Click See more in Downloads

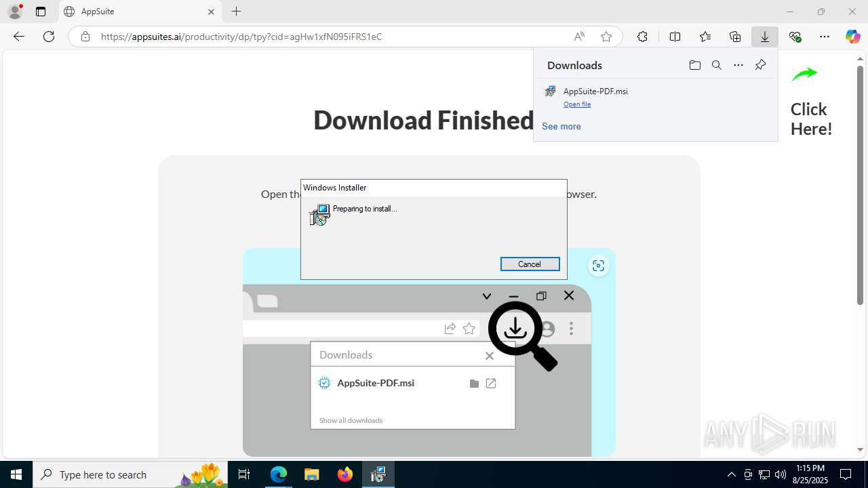[x=561, y=126]
